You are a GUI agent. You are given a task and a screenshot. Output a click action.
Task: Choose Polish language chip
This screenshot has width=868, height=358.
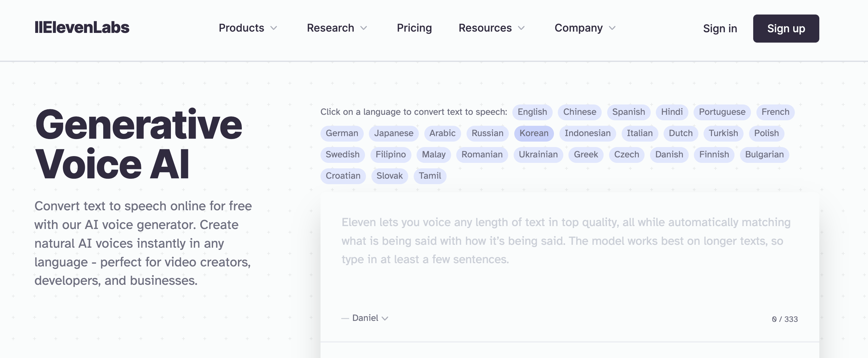tap(766, 133)
